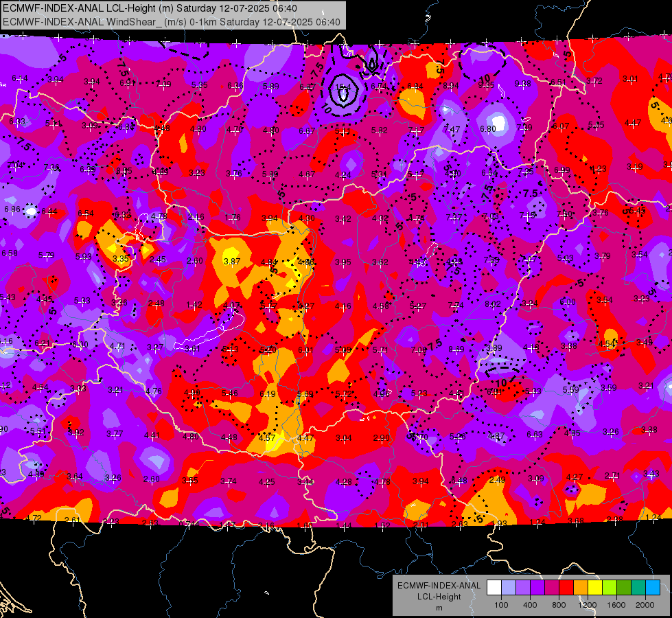Click the grid value 6.07
The image size is (672, 618).
click(x=561, y=126)
